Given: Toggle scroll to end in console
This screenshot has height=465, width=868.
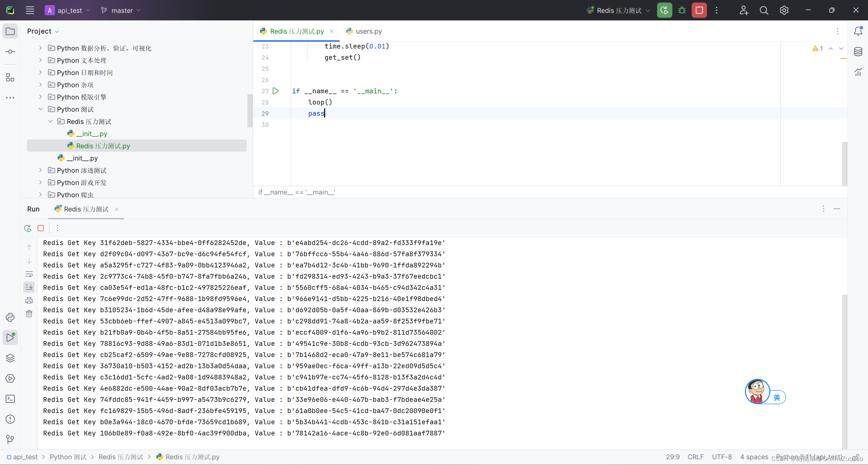Looking at the screenshot, I should [29, 287].
